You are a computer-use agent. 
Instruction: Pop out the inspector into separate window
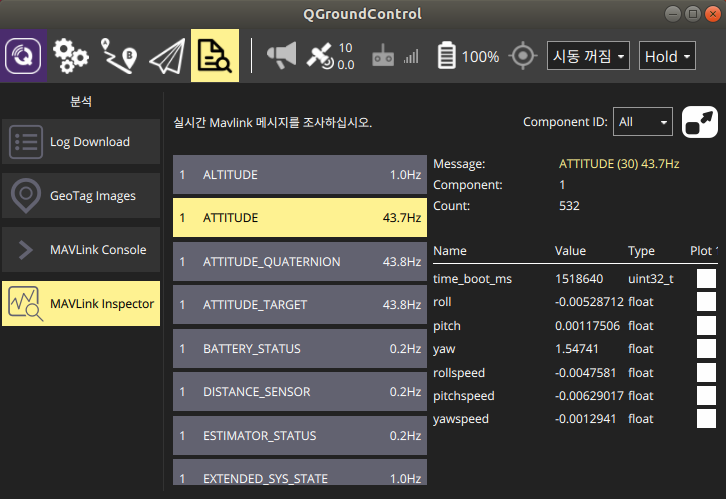(700, 122)
